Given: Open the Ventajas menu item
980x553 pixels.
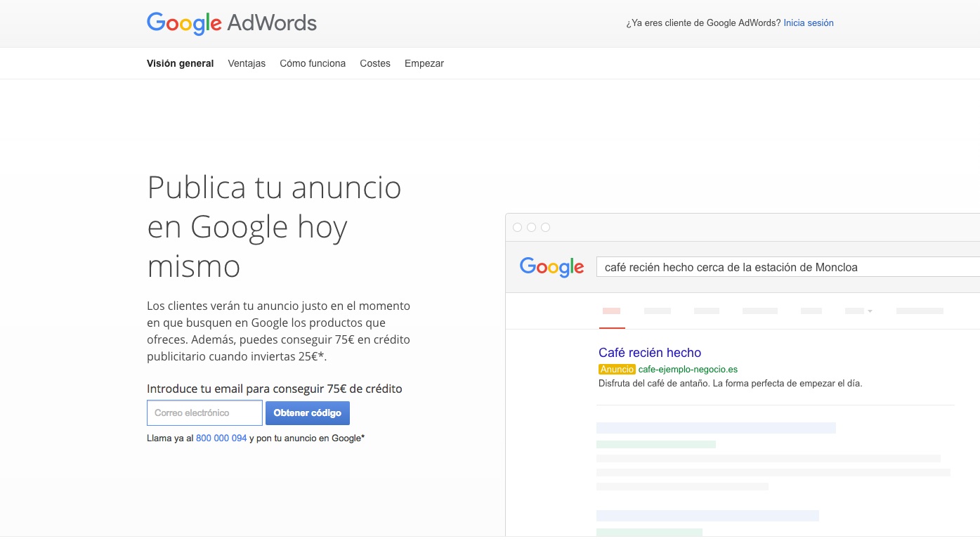Looking at the screenshot, I should tap(247, 63).
